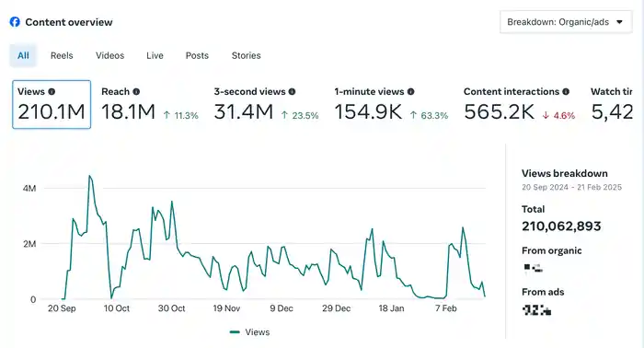
Task: Switch to the All tab
Action: tap(23, 55)
